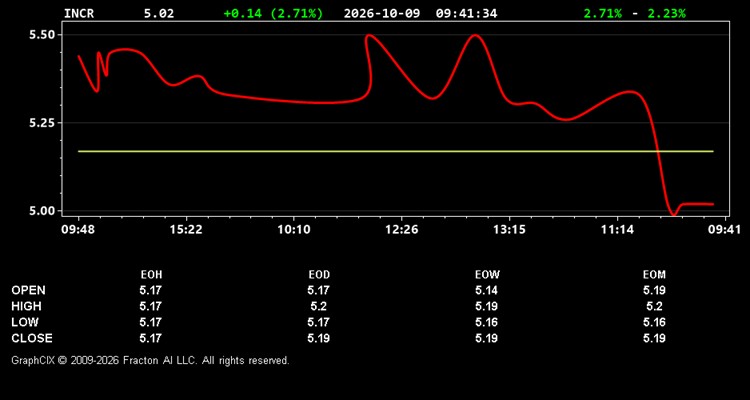750x400 pixels.
Task: Click the LOW row label
Action: click(25, 322)
